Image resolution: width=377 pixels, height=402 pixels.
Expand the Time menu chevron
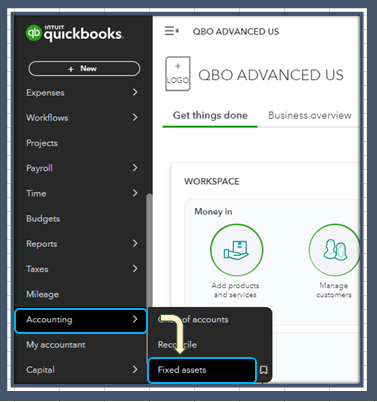(135, 193)
